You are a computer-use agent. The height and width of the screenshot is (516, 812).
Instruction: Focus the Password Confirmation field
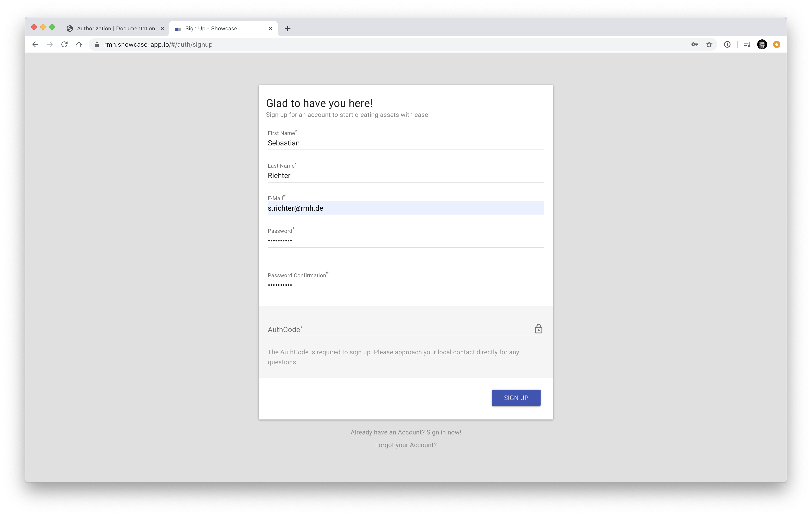pos(406,285)
